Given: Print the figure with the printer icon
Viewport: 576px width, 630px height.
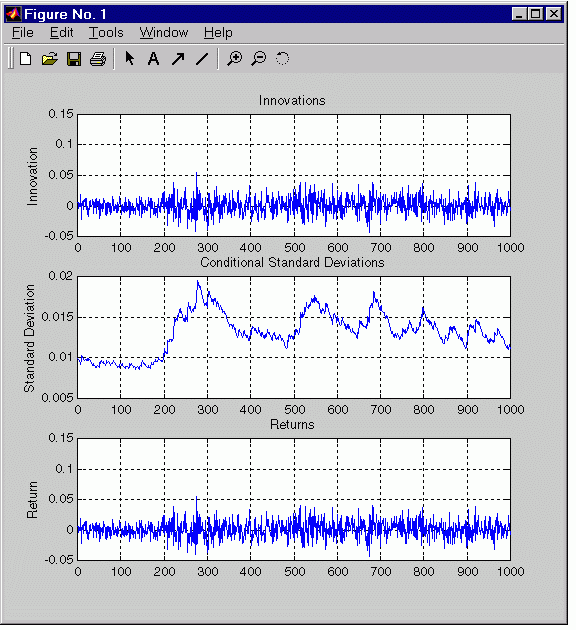Looking at the screenshot, I should point(98,59).
